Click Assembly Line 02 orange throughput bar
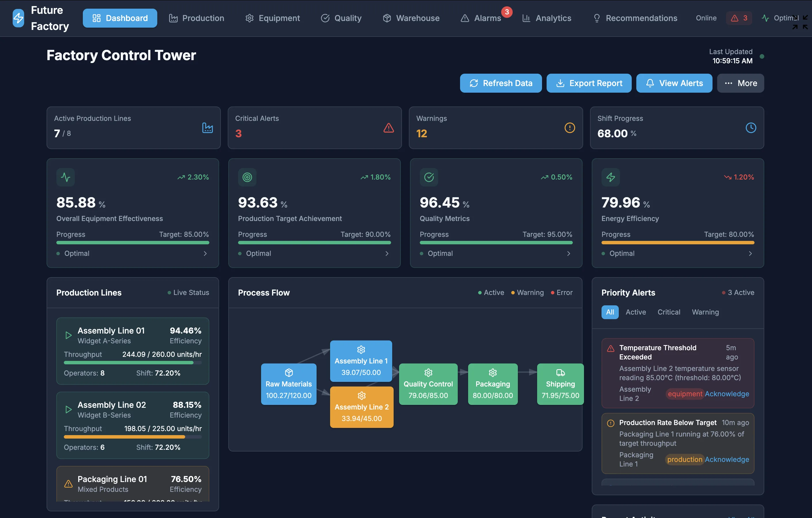 click(133, 437)
